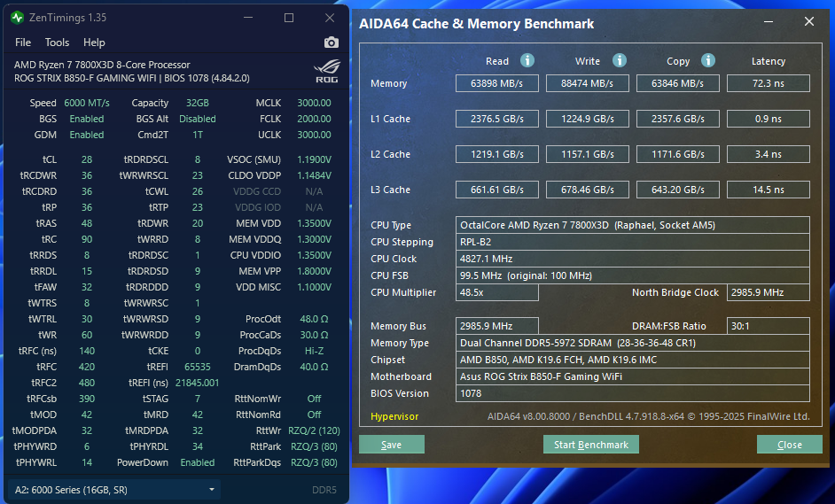Click the Cmd2T value 1T
The image size is (835, 504).
pyautogui.click(x=198, y=135)
